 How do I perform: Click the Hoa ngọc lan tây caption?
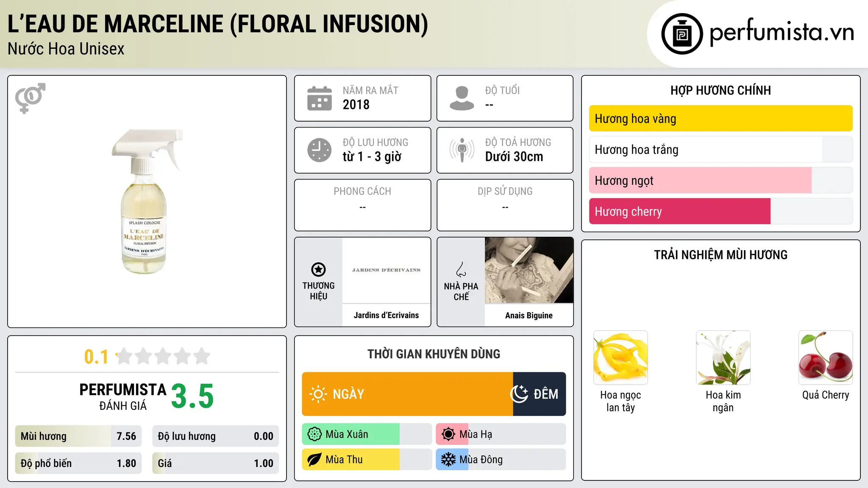click(620, 401)
